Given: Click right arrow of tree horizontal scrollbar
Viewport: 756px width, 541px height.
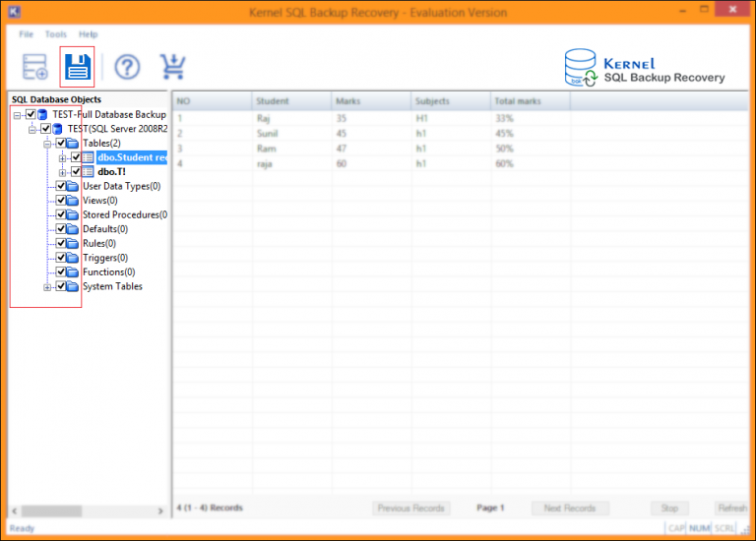Looking at the screenshot, I should 160,511.
